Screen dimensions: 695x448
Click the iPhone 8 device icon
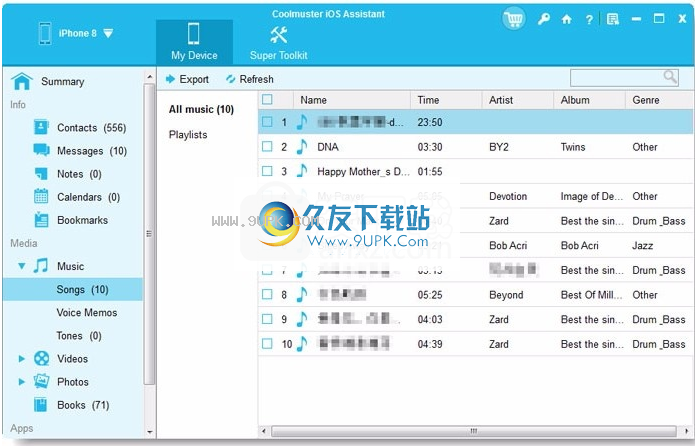click(45, 33)
